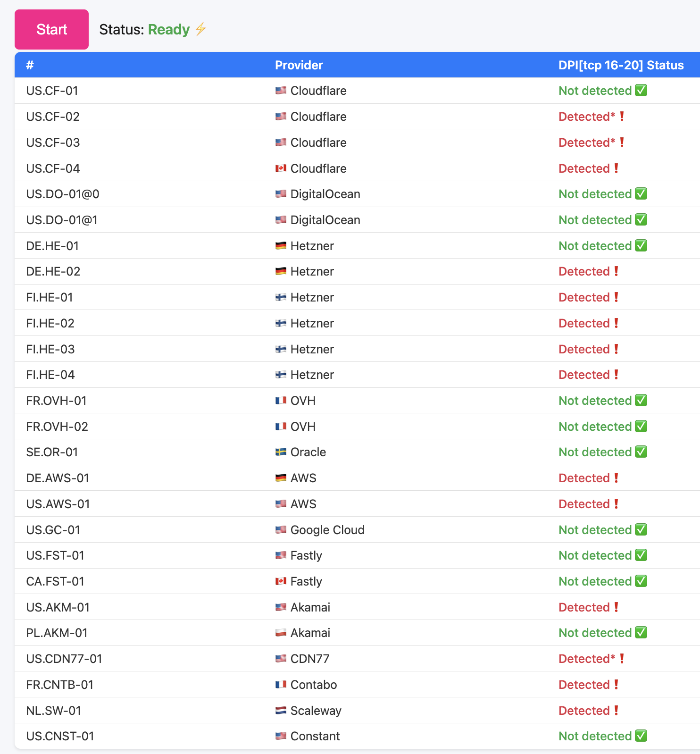Click the Provider column header

(x=299, y=65)
